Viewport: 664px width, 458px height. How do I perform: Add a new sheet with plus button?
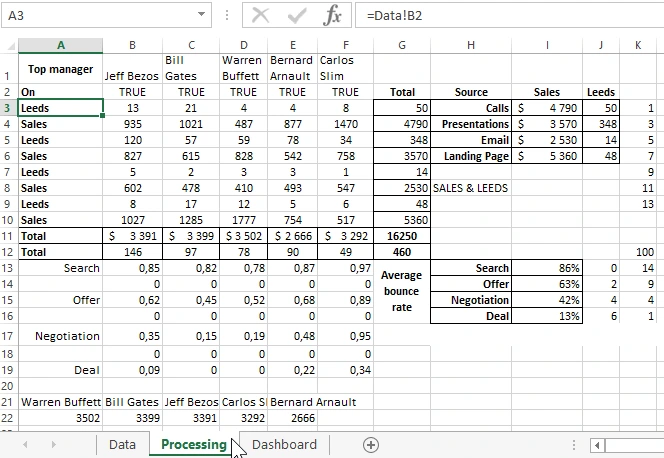pos(371,445)
